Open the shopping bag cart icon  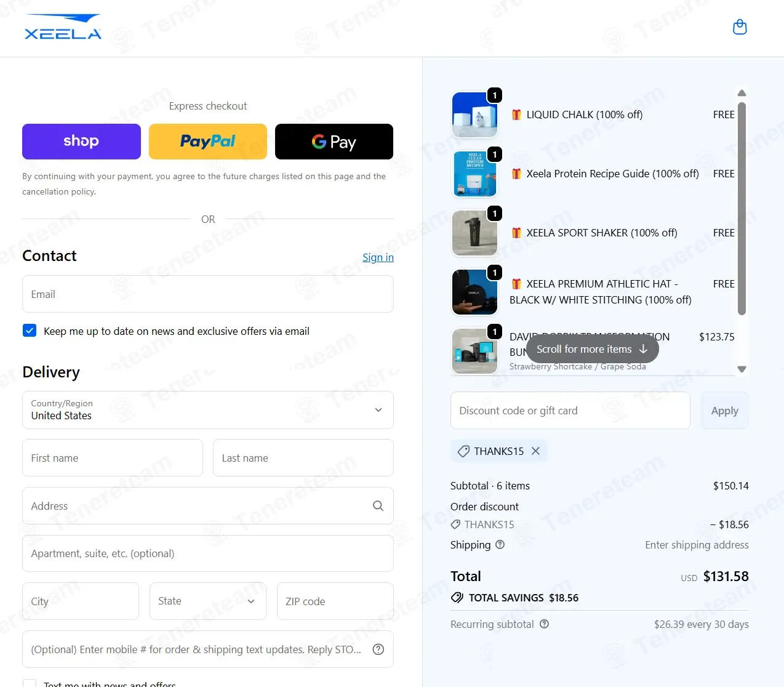click(x=740, y=27)
